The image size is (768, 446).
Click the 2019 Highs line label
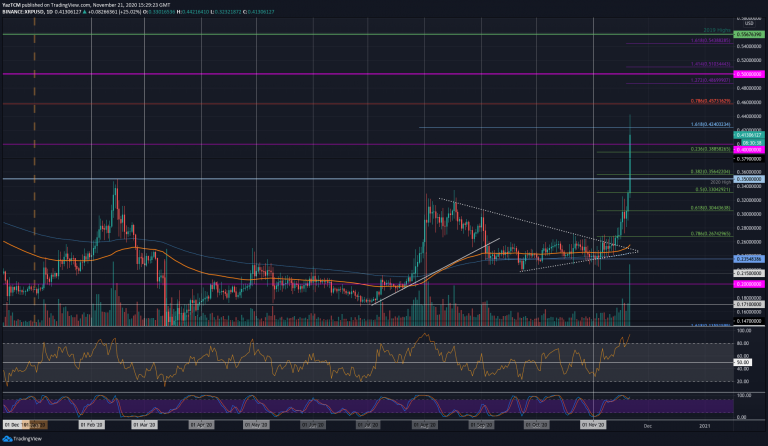tap(716, 29)
